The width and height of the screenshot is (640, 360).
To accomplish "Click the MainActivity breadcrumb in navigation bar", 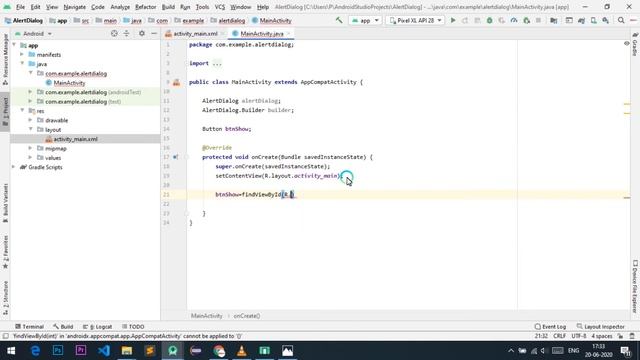I will pos(272,20).
